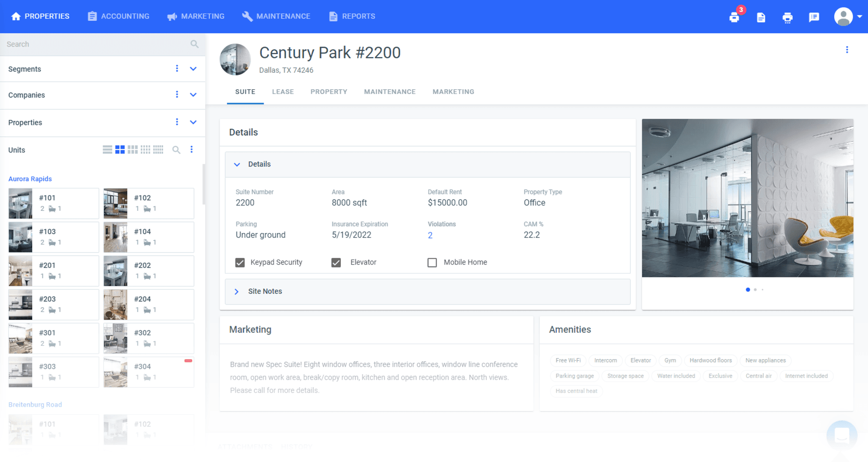The height and width of the screenshot is (462, 868).
Task: Open the Maintenance section from navigation bar
Action: tap(276, 16)
